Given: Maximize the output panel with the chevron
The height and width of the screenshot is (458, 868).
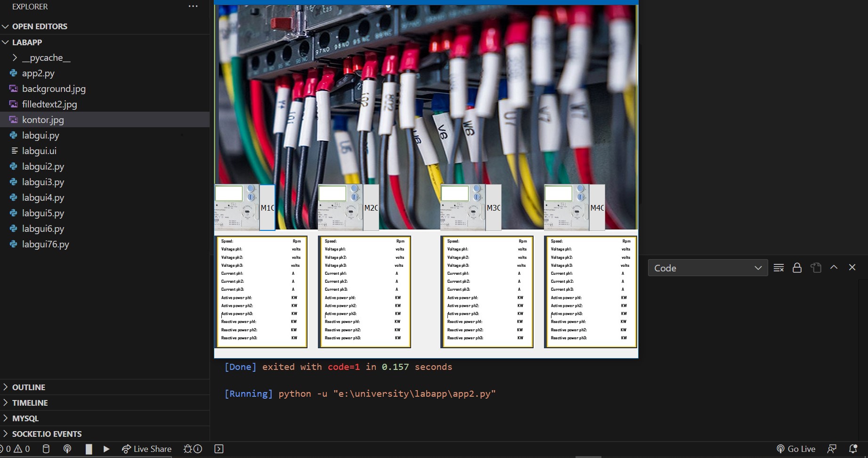Looking at the screenshot, I should 834,267.
